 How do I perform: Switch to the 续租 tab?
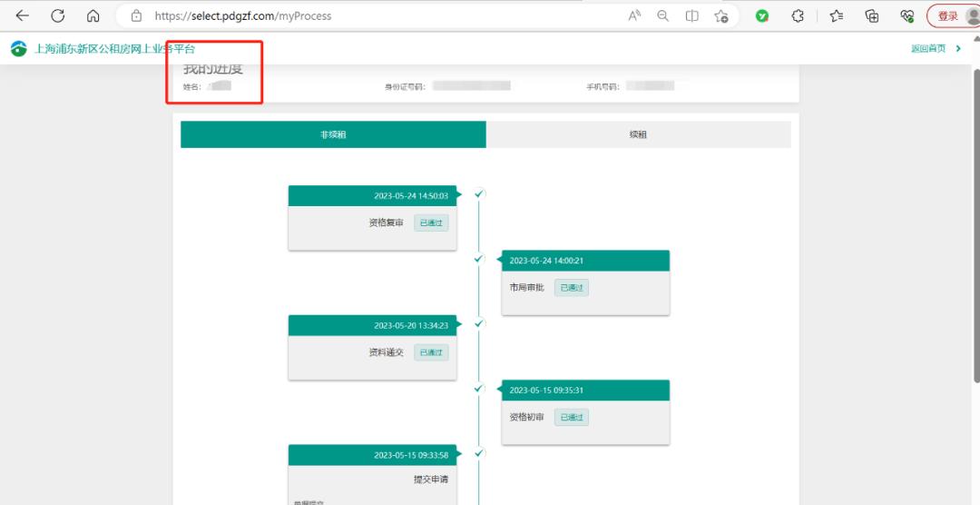(638, 134)
